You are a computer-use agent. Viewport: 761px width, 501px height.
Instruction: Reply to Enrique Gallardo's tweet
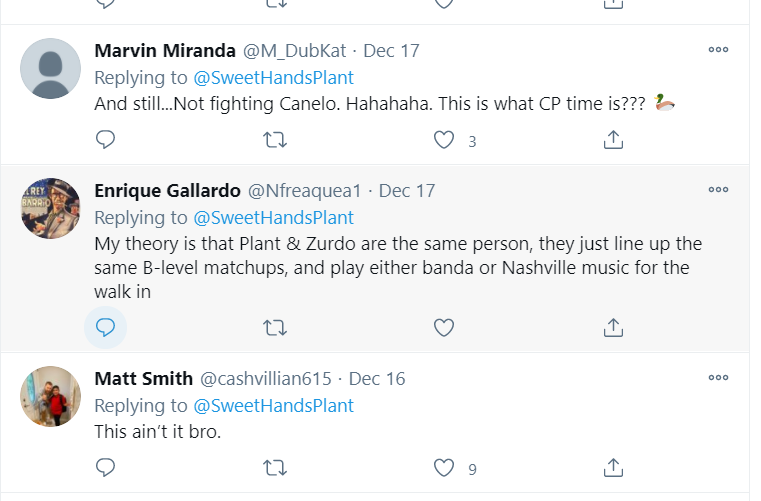[x=106, y=327]
